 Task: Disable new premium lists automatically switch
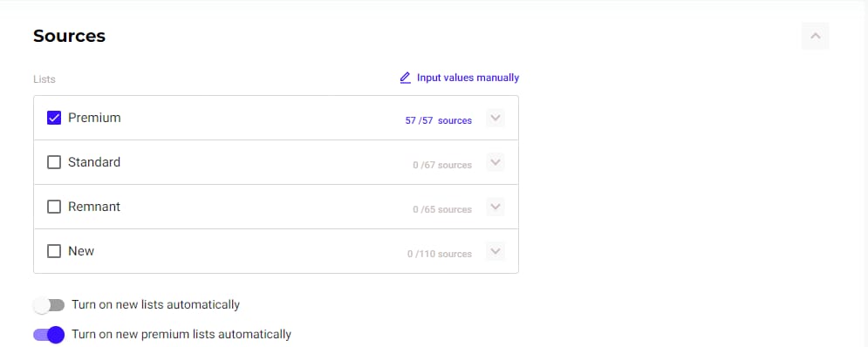49,334
